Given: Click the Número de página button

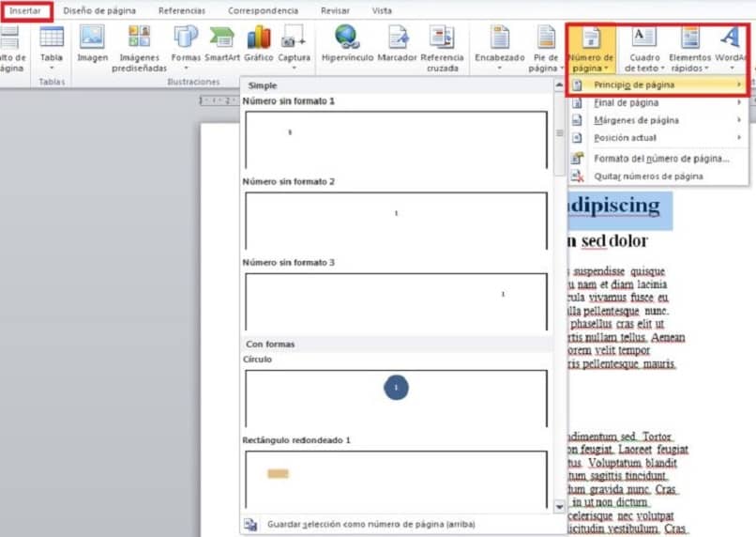Looking at the screenshot, I should pyautogui.click(x=591, y=49).
